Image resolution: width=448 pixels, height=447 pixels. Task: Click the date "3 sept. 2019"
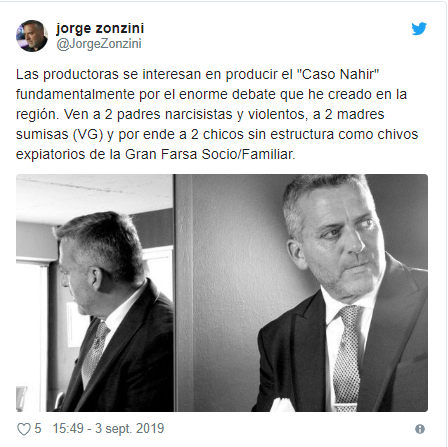pos(130,428)
